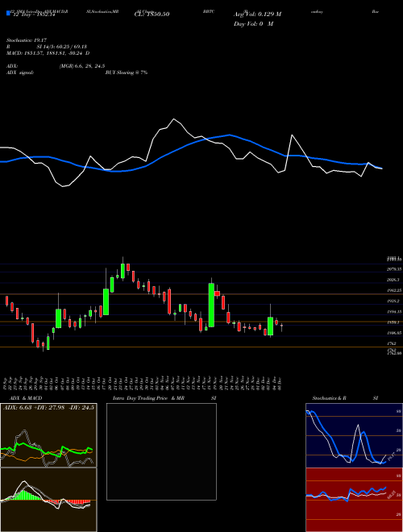403x532 pixels.
Task: Open the red RSI mini chart
Action: 354,500
